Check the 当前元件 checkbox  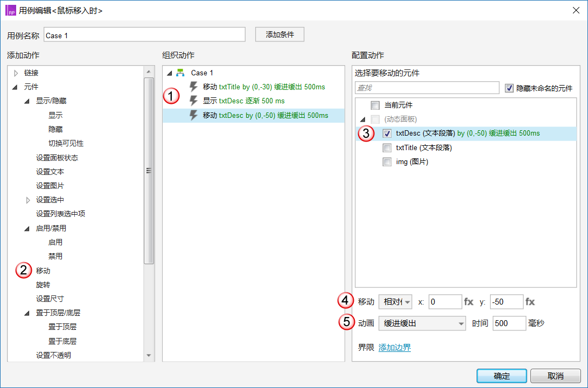pyautogui.click(x=375, y=105)
